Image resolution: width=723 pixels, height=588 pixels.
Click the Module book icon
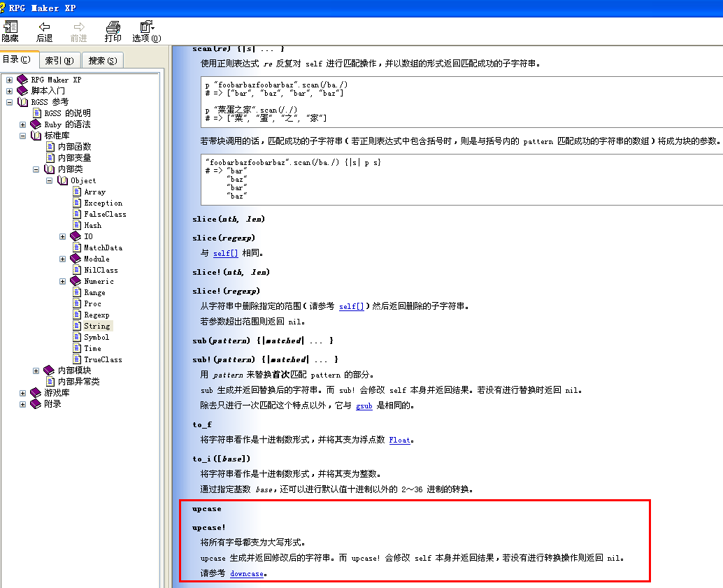76,259
